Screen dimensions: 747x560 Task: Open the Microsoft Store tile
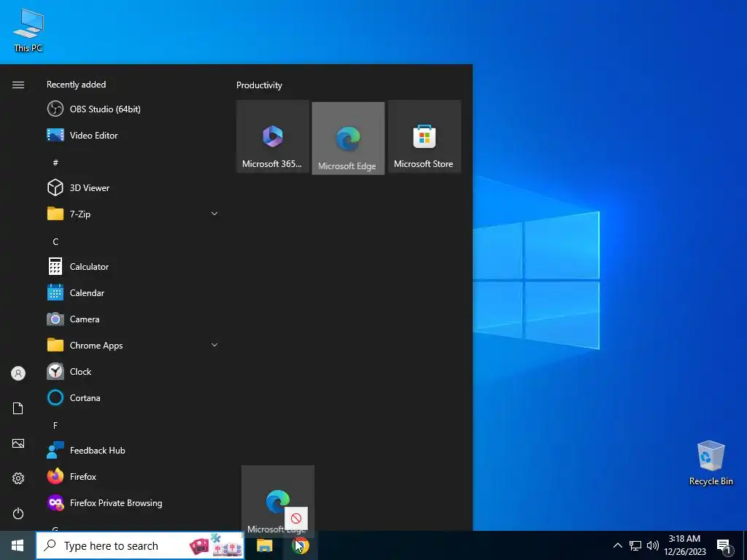pyautogui.click(x=425, y=136)
